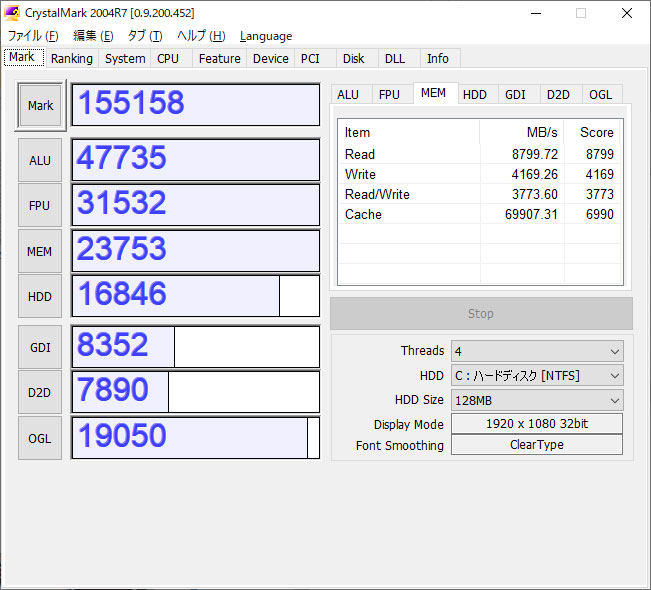651x590 pixels.
Task: Open the 編集 (E) menu
Action: click(x=93, y=36)
